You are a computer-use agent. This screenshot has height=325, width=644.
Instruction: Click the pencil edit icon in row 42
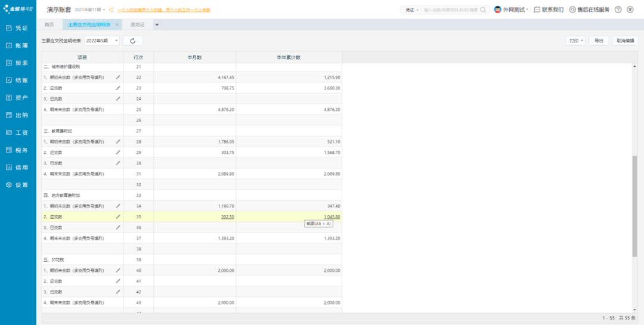118,292
